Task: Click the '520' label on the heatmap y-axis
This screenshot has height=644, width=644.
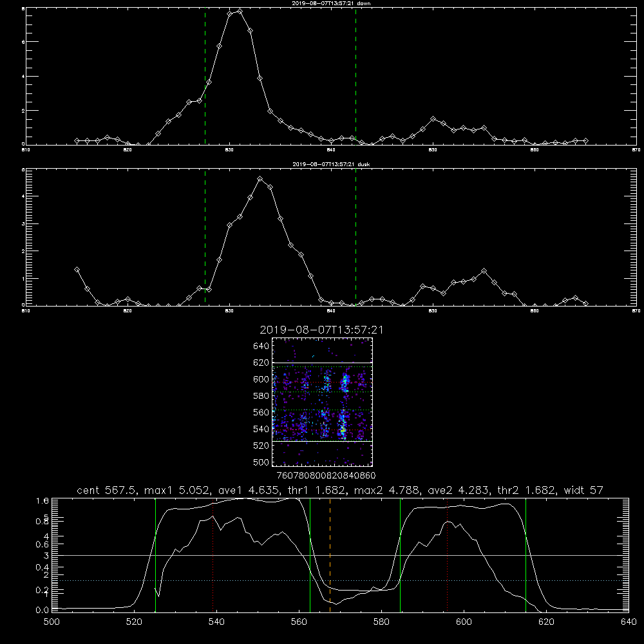Action: pos(261,446)
